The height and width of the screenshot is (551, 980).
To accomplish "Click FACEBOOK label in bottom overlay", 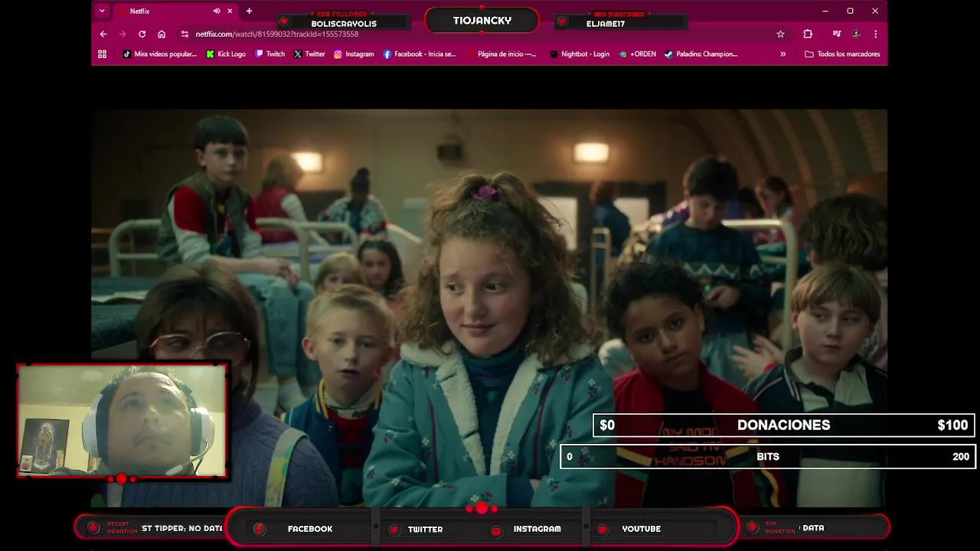I will 310,529.
